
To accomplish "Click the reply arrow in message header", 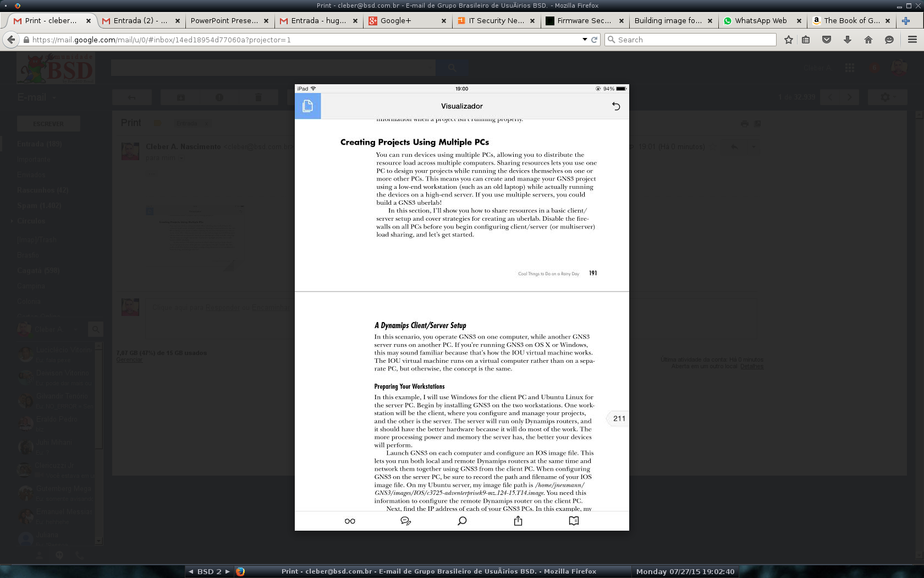I will click(734, 147).
